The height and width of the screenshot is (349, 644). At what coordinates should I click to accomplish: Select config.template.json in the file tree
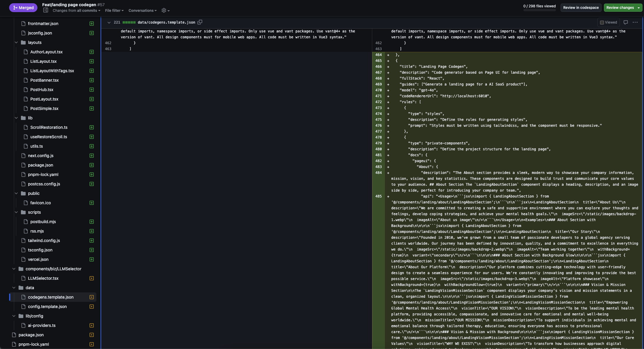47,307
